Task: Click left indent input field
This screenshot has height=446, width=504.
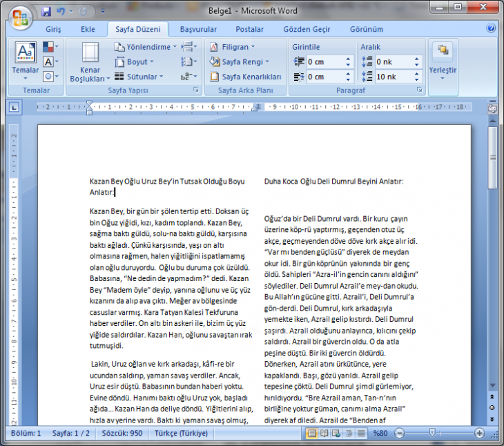Action: [325, 61]
